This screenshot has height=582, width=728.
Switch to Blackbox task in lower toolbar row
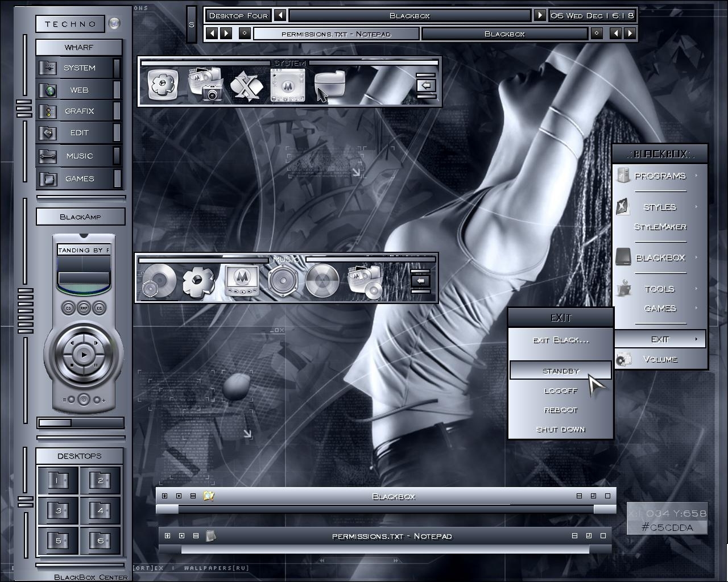pos(504,34)
